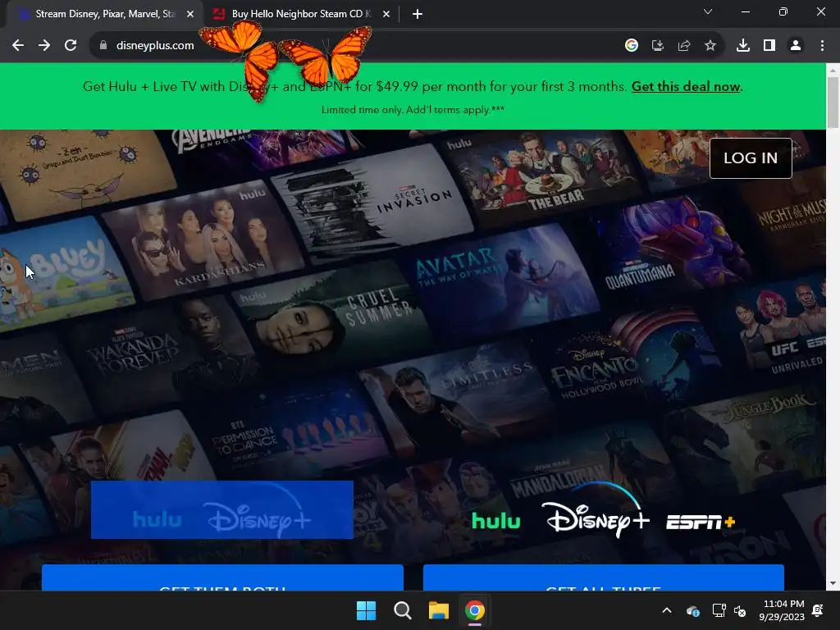Install app icon in address bar
The width and height of the screenshot is (840, 630).
click(658, 46)
